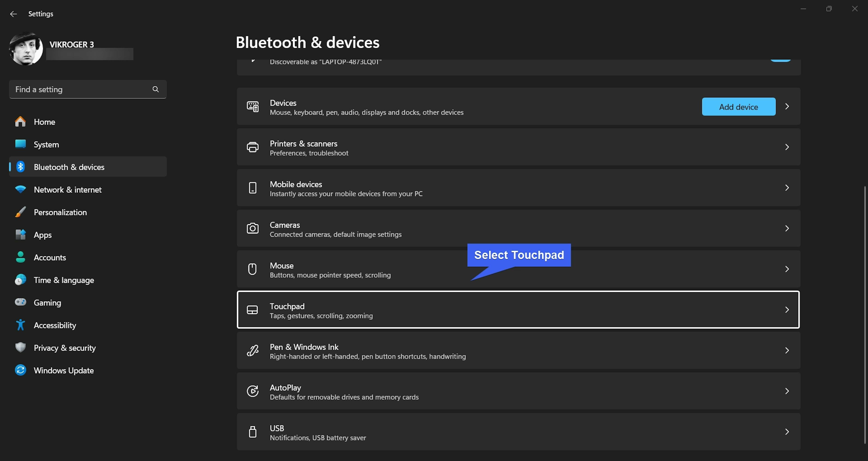Open the VIKROGER 3 profile picture
Screen dimensions: 868x461
pyautogui.click(x=26, y=49)
